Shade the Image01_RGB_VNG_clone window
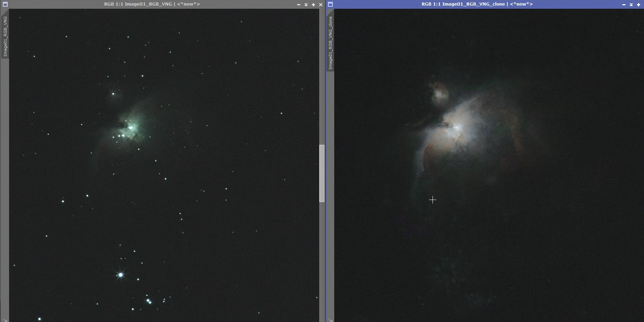Viewport: 644px width, 322px height. point(631,5)
